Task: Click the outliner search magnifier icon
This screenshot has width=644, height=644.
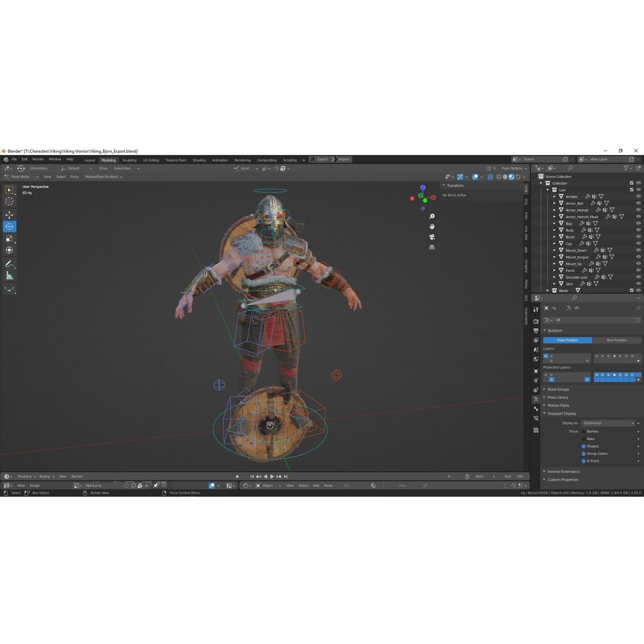Action: tap(570, 168)
